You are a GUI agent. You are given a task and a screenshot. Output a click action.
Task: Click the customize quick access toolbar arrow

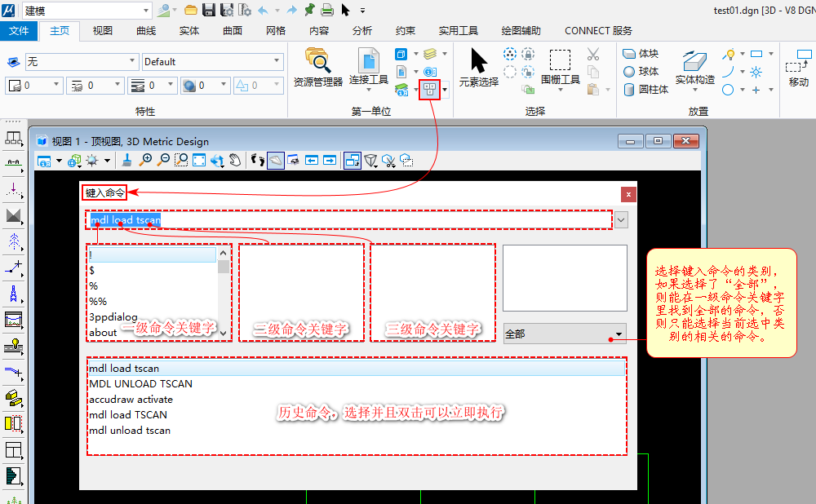362,10
